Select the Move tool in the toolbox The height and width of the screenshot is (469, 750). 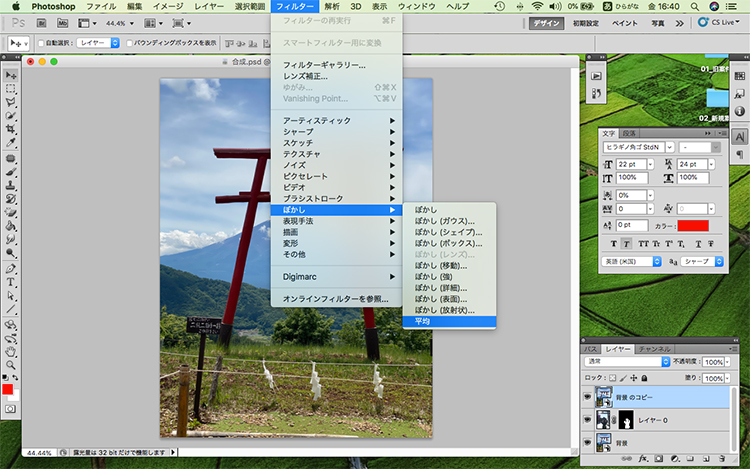(x=11, y=76)
